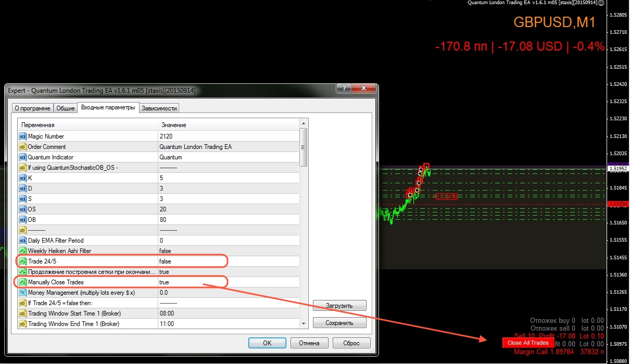The width and height of the screenshot is (630, 364).
Task: Click the Weekly Heiken Ashi Filter icon
Action: (x=22, y=251)
